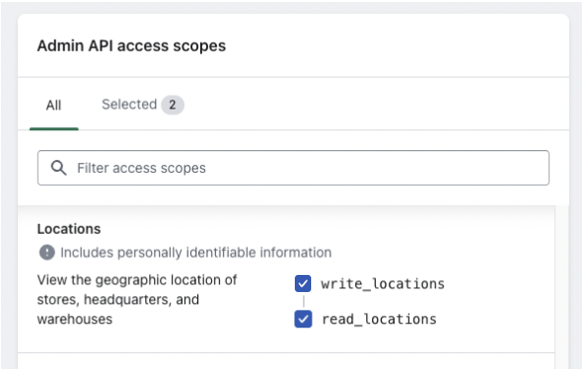Click the checkmark inside write_locations box
Screen dimensions: 584x369
pyautogui.click(x=303, y=284)
